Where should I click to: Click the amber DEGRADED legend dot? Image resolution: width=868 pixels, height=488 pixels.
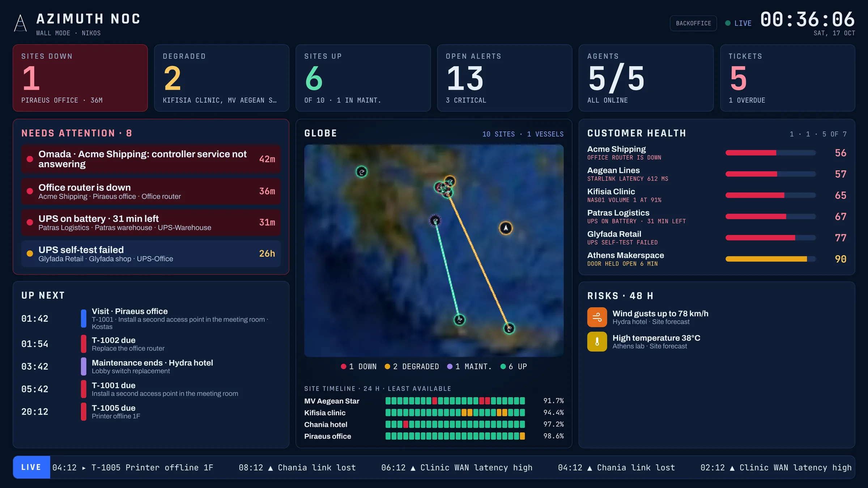click(x=387, y=367)
